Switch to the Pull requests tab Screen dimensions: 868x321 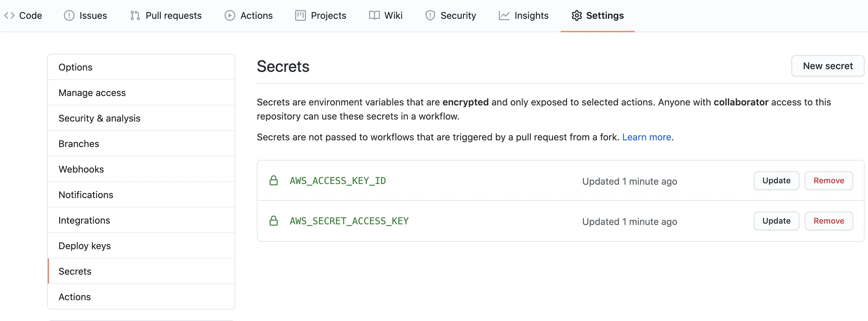pos(173,15)
